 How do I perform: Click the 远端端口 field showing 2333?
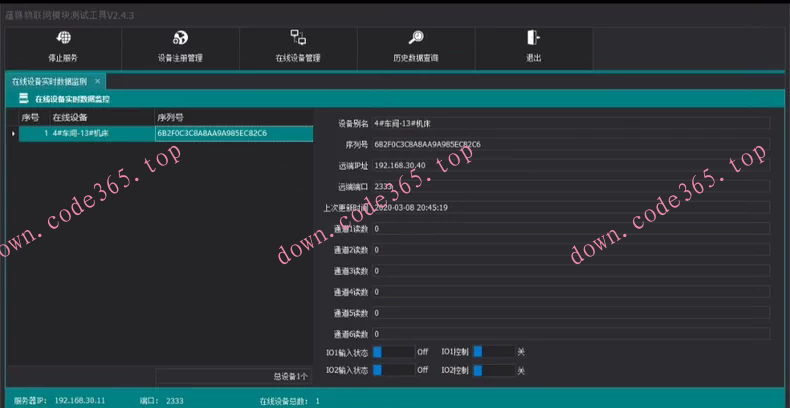click(571, 186)
